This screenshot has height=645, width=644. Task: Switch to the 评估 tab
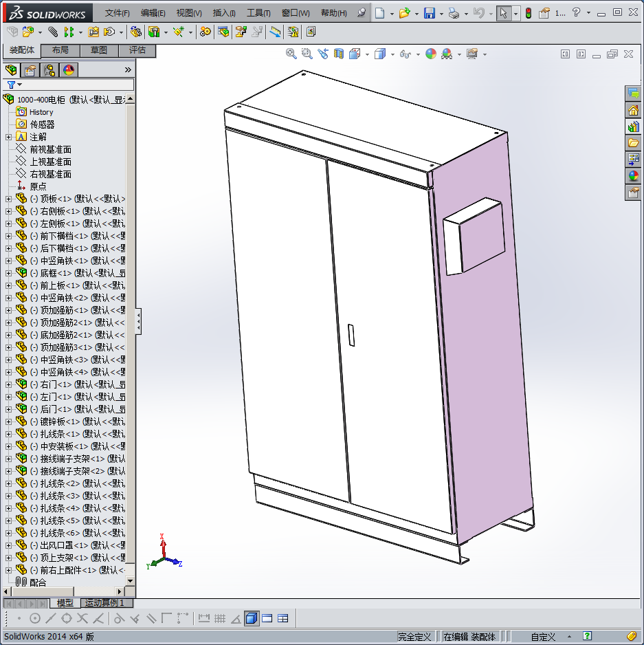click(137, 50)
